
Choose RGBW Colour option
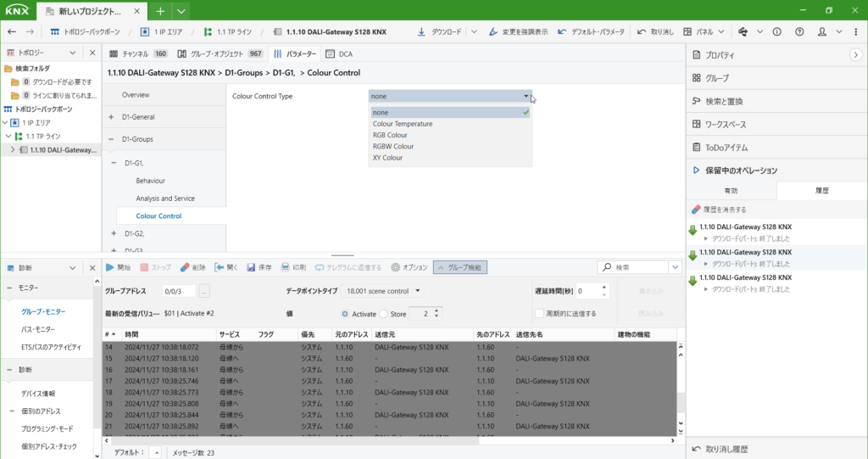(x=450, y=146)
